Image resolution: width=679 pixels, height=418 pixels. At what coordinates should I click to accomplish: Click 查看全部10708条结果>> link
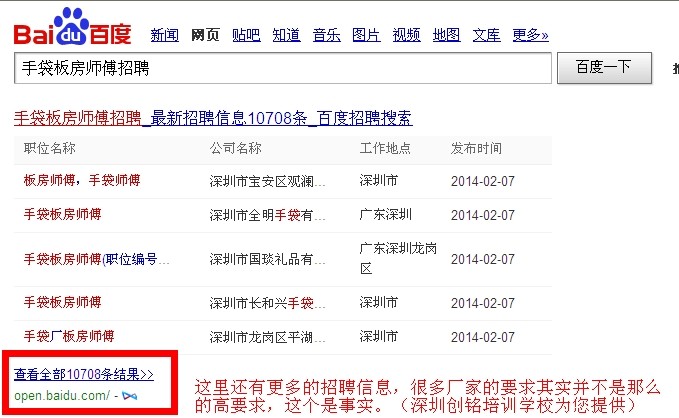click(84, 374)
